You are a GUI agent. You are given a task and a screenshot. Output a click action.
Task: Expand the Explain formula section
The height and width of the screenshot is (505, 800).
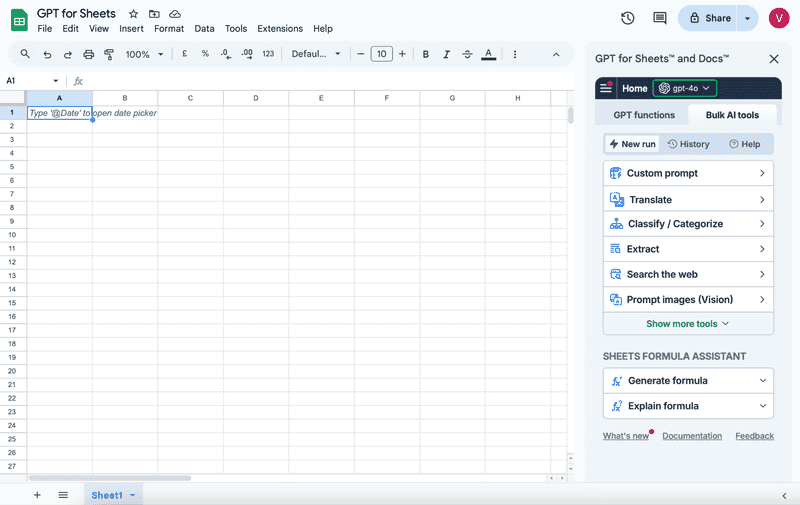click(x=688, y=406)
